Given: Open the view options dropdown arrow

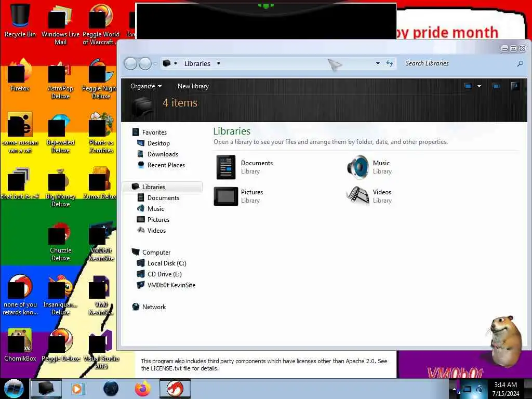Looking at the screenshot, I should 479,86.
